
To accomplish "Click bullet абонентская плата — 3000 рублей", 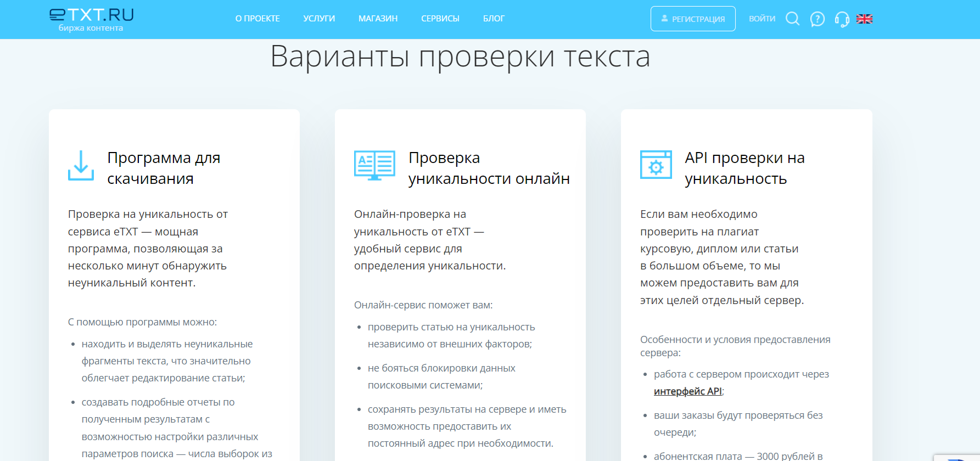I will [738, 456].
